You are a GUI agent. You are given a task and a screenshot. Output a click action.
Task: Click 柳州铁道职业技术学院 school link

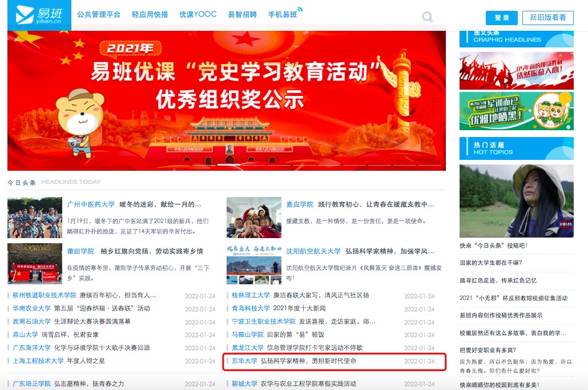pyautogui.click(x=45, y=295)
